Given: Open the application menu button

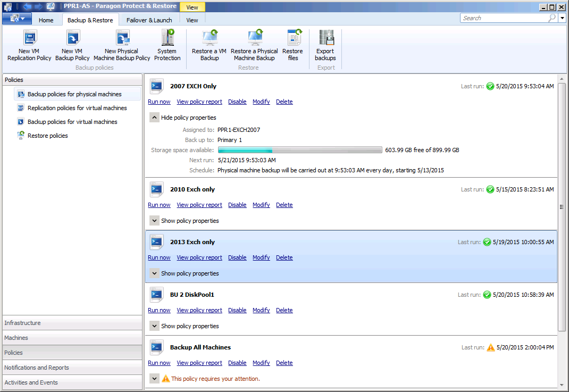Looking at the screenshot, I should click(x=17, y=19).
